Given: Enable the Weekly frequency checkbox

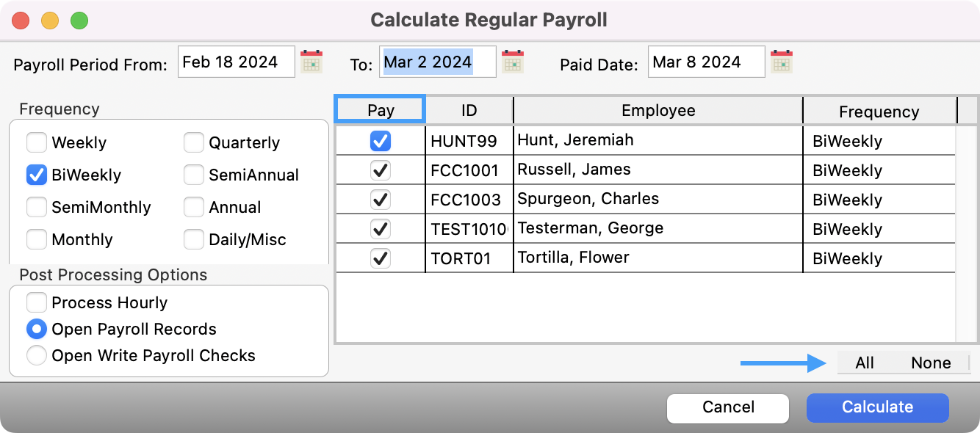Looking at the screenshot, I should coord(37,142).
